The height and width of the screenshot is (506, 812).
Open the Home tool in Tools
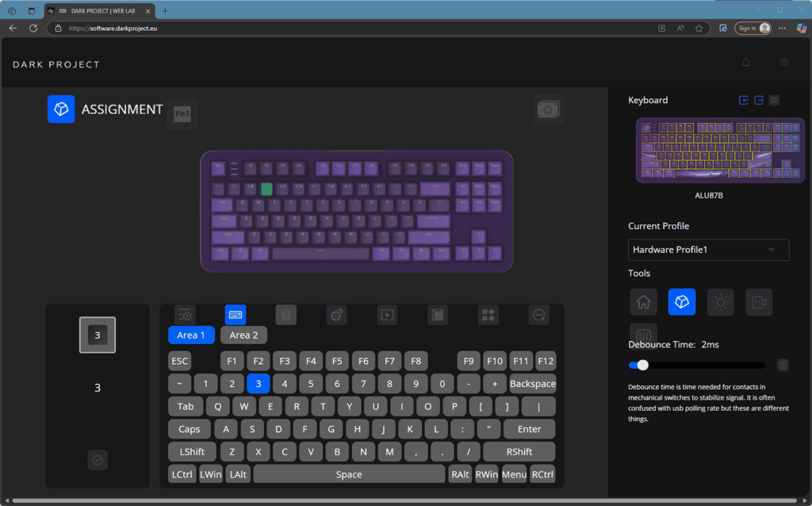(643, 302)
